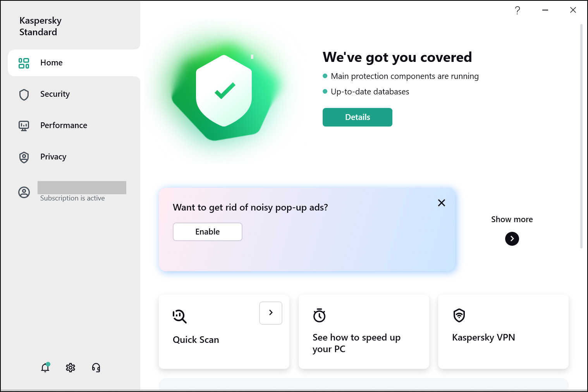The height and width of the screenshot is (392, 588).
Task: Dismiss the pop-up ads banner
Action: 441,203
